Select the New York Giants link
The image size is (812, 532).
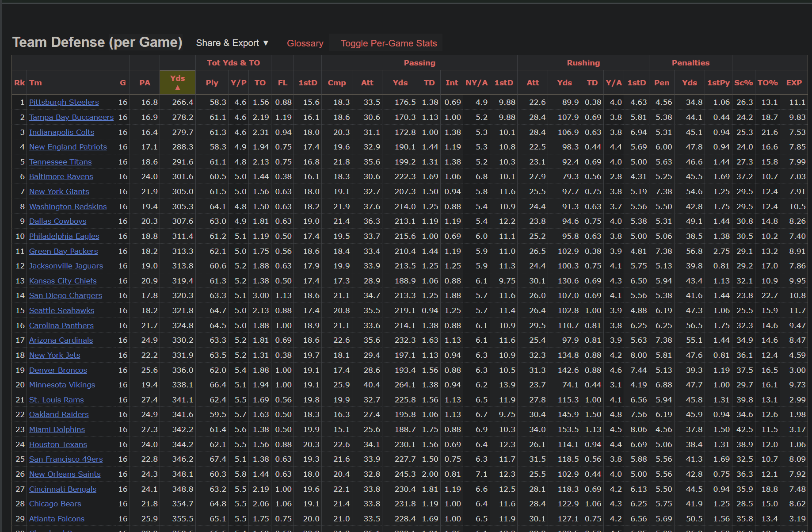click(x=59, y=191)
